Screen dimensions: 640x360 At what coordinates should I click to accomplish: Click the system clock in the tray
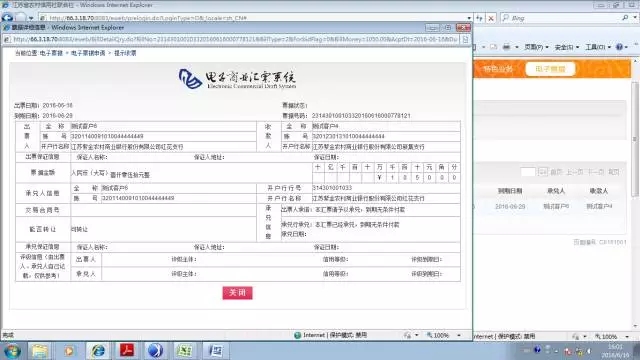click(615, 351)
